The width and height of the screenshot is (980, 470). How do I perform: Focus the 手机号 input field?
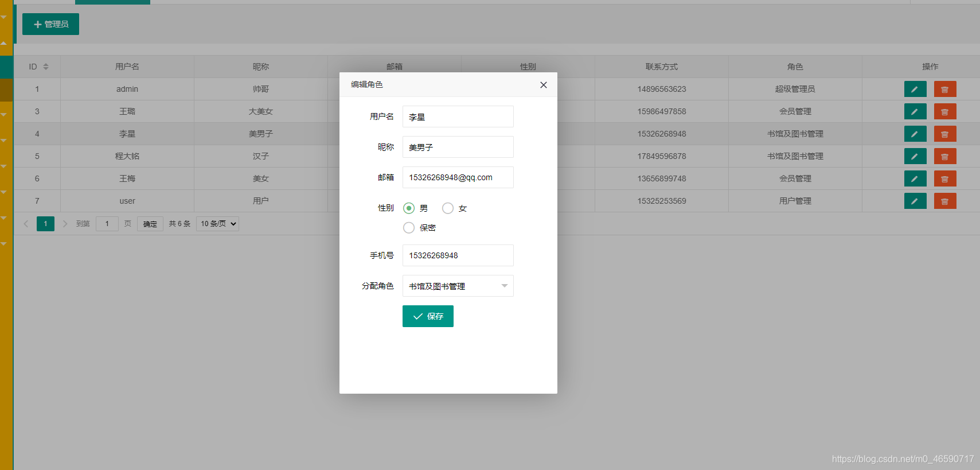[x=458, y=255]
